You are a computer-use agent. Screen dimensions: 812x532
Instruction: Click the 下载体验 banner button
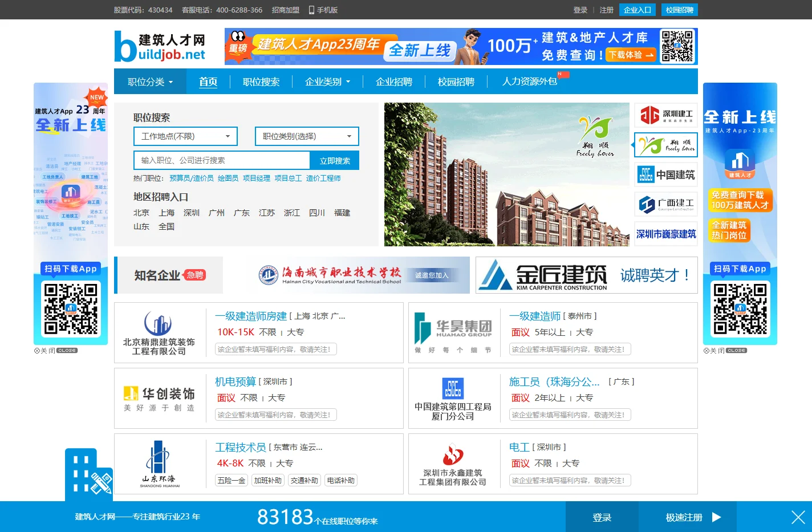pyautogui.click(x=630, y=55)
